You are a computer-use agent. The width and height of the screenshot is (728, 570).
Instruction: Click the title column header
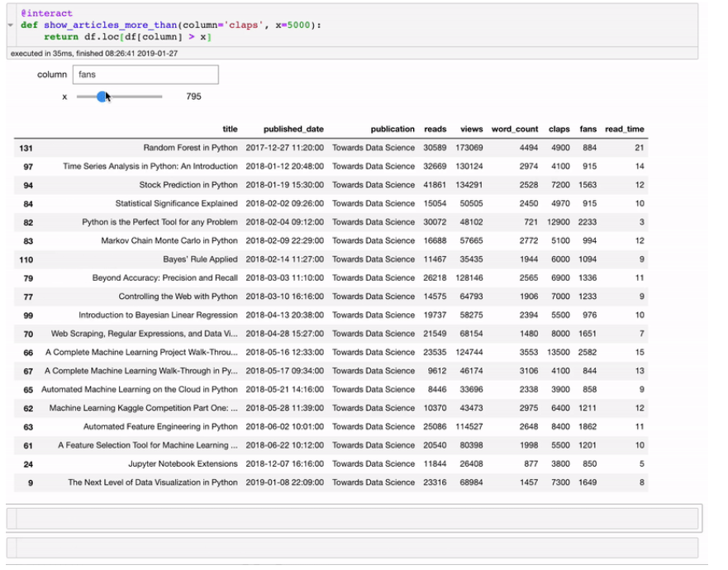coord(230,129)
